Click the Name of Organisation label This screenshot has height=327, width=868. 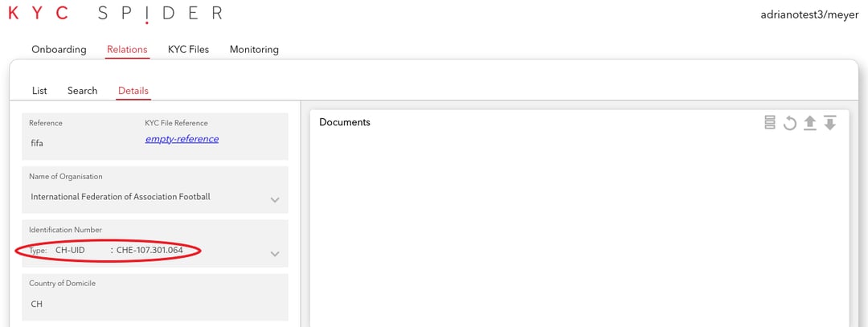pyautogui.click(x=65, y=177)
